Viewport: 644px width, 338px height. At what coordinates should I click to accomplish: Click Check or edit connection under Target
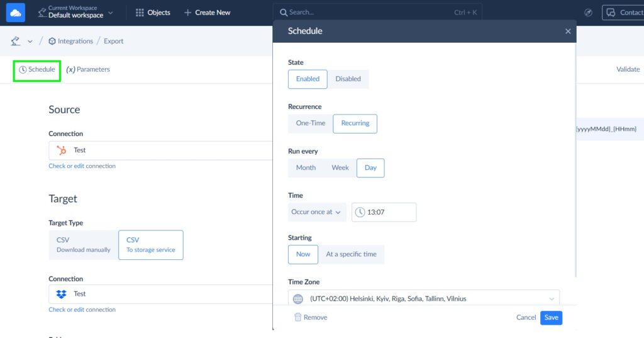tap(82, 310)
